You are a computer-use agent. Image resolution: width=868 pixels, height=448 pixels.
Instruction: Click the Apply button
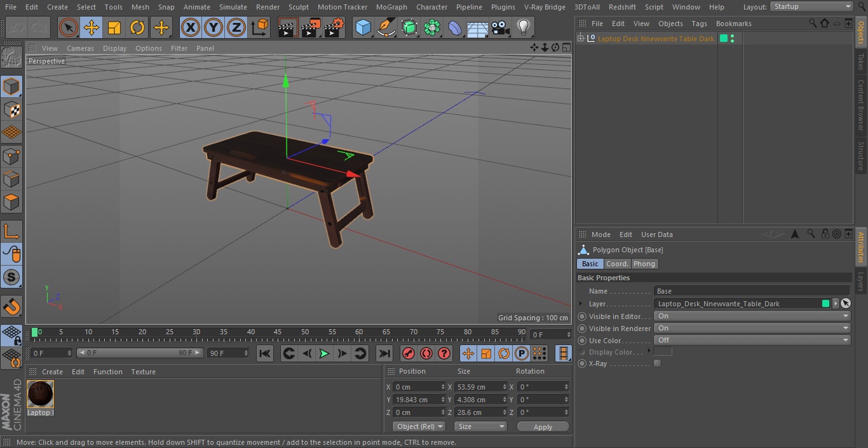(543, 426)
